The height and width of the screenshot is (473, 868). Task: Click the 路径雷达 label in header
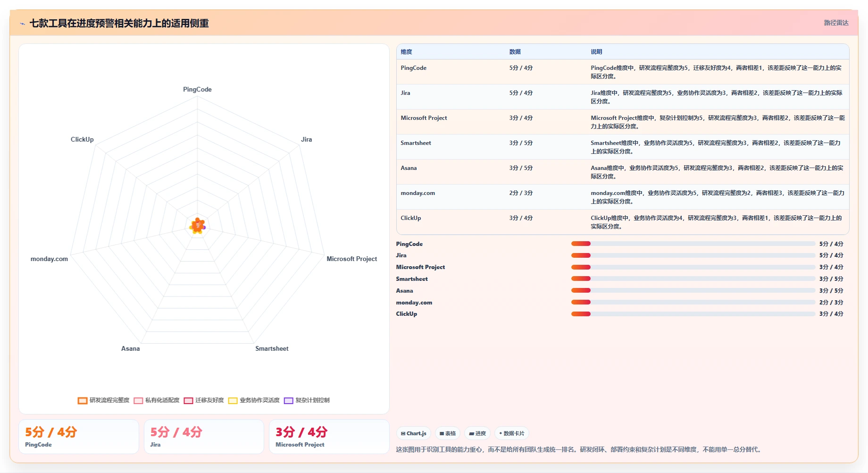(x=836, y=23)
